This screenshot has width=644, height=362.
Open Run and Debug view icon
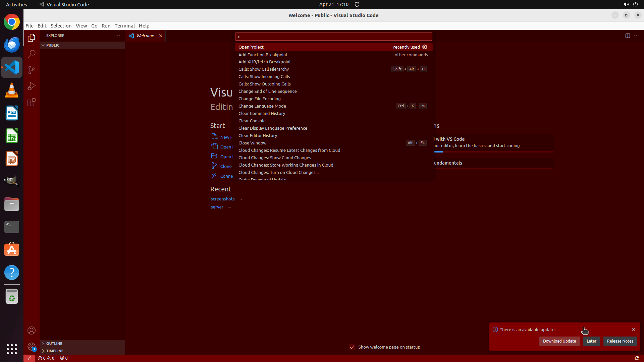32,86
